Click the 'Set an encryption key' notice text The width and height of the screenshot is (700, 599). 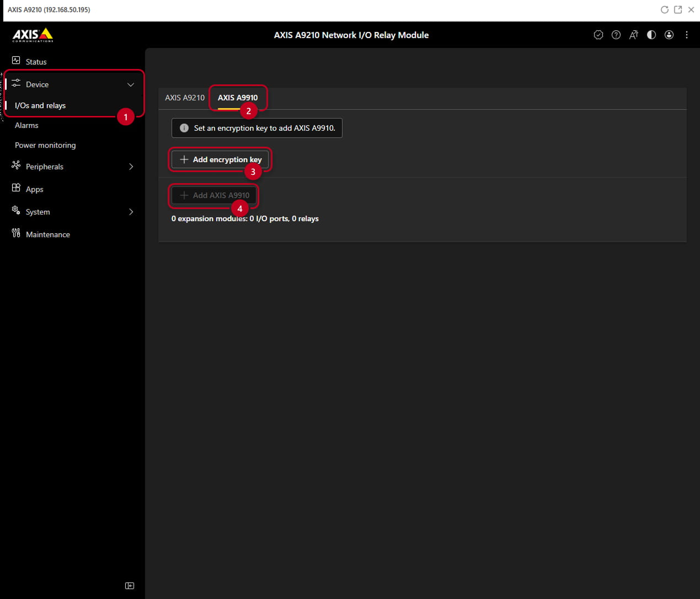pyautogui.click(x=264, y=128)
